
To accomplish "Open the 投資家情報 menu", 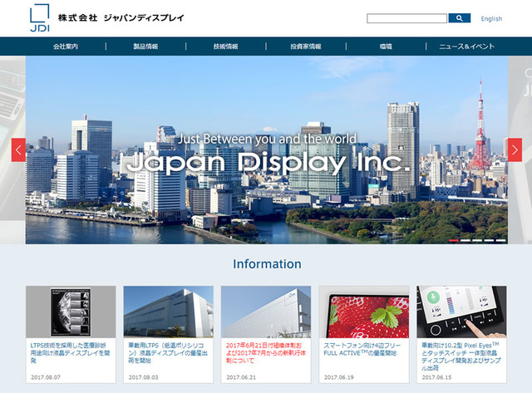I will [x=306, y=47].
